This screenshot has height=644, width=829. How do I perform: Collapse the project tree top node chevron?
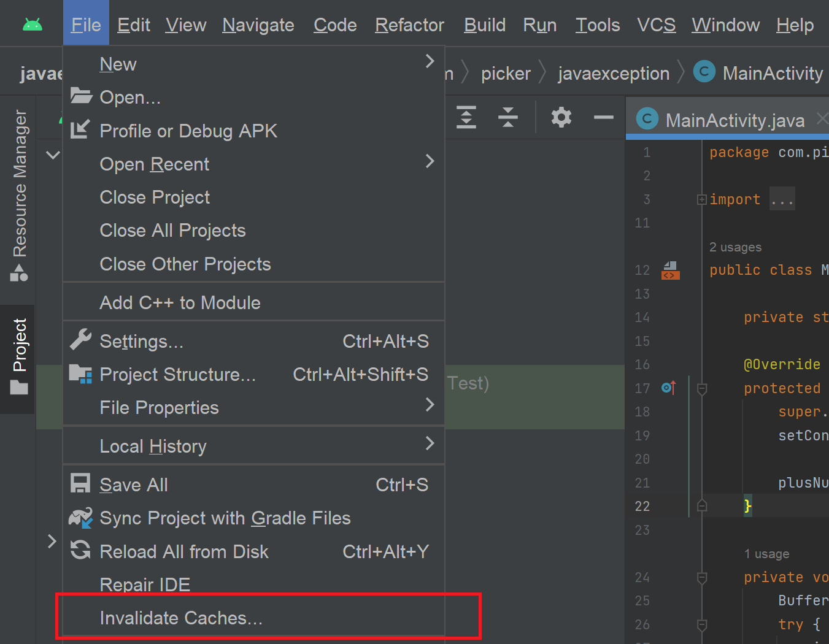pyautogui.click(x=53, y=155)
